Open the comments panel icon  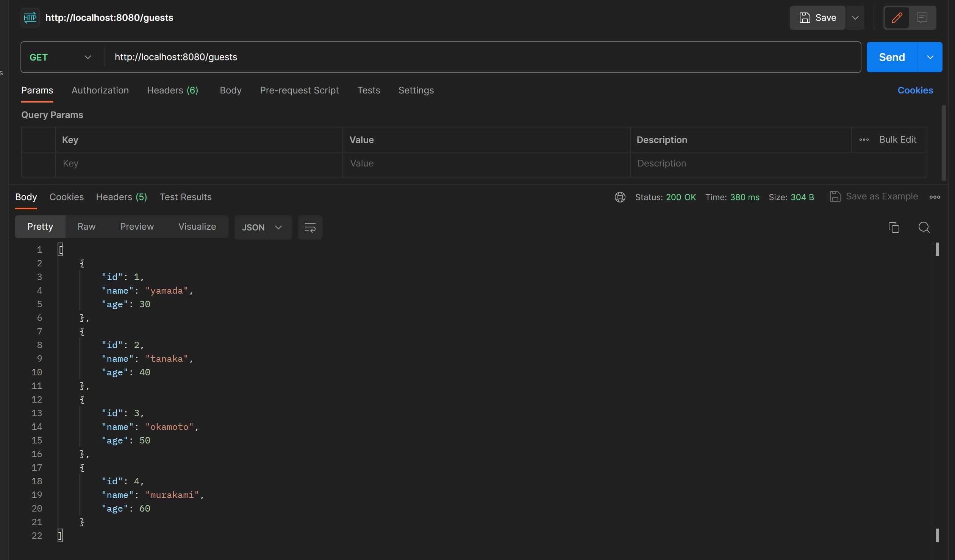[922, 17]
